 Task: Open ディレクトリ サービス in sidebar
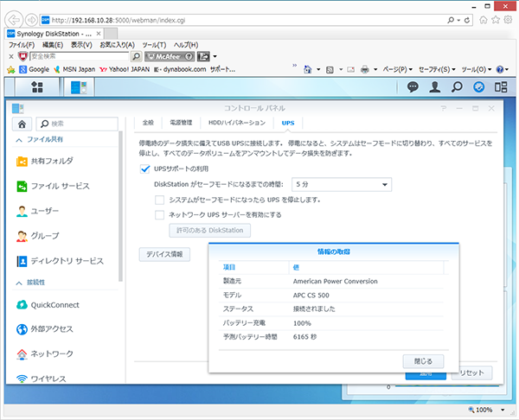click(x=60, y=261)
